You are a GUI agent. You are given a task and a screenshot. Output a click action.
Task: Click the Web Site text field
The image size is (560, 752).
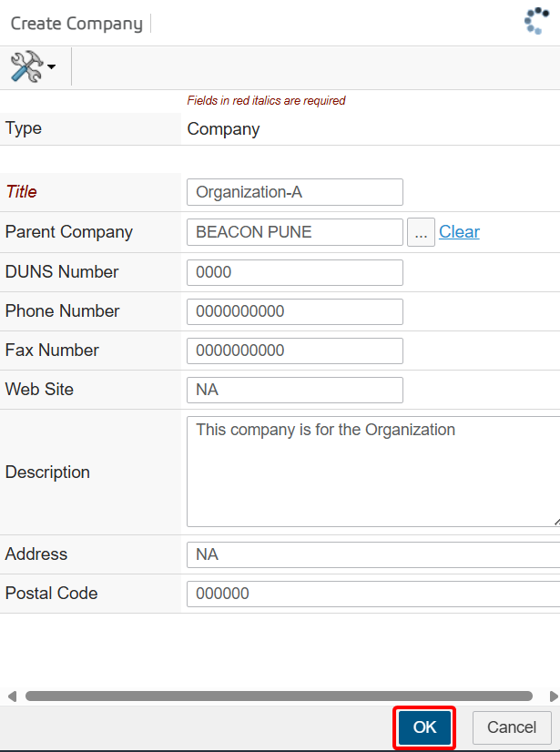[x=294, y=390]
